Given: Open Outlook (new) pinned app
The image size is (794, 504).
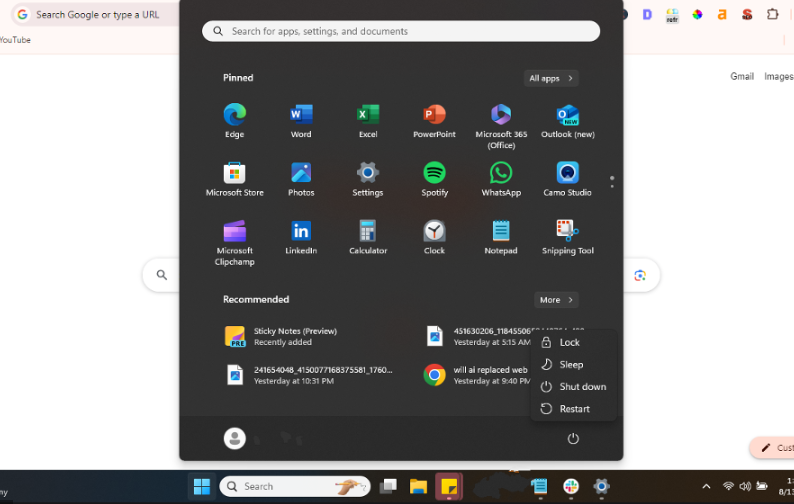Looking at the screenshot, I should (568, 121).
